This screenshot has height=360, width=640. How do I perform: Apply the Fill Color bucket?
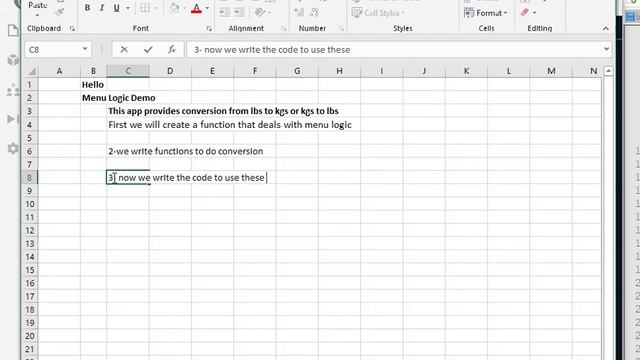(174, 8)
